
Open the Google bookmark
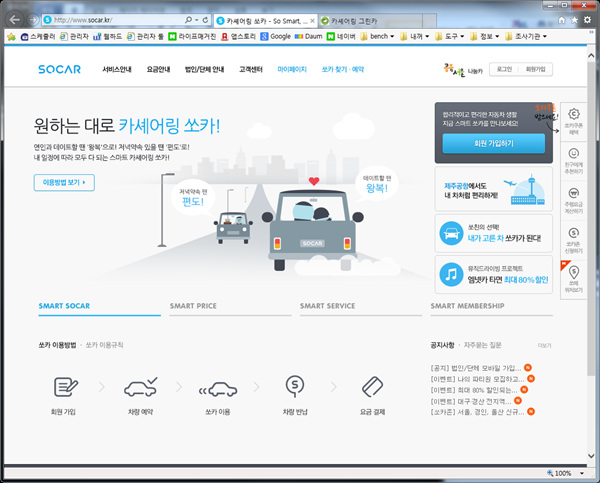(276, 36)
